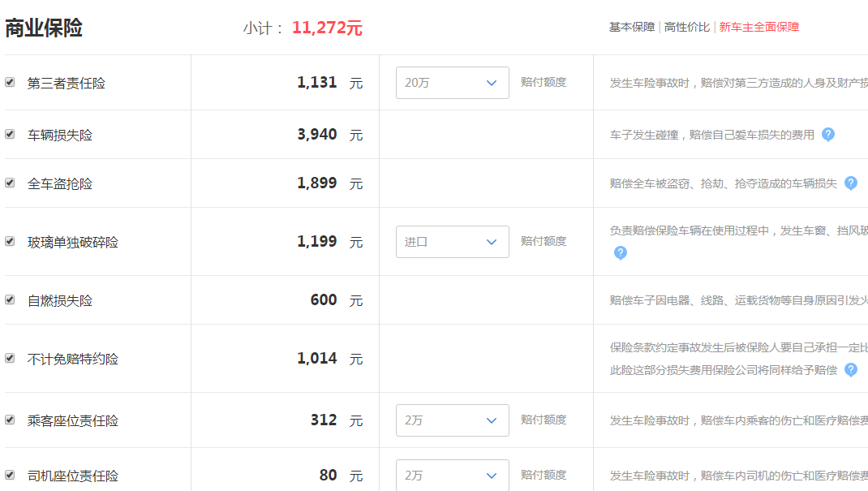Click 312 price for 乘客座位责任险
This screenshot has width=868, height=491.
[324, 420]
